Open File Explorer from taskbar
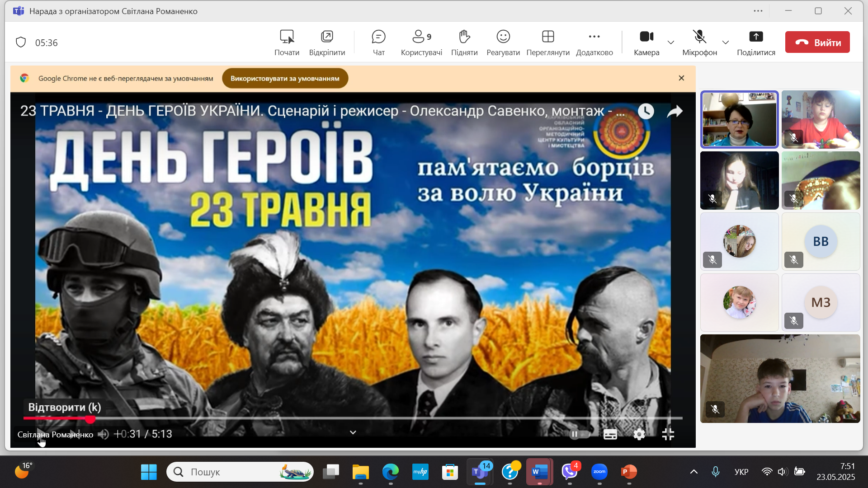 [361, 472]
